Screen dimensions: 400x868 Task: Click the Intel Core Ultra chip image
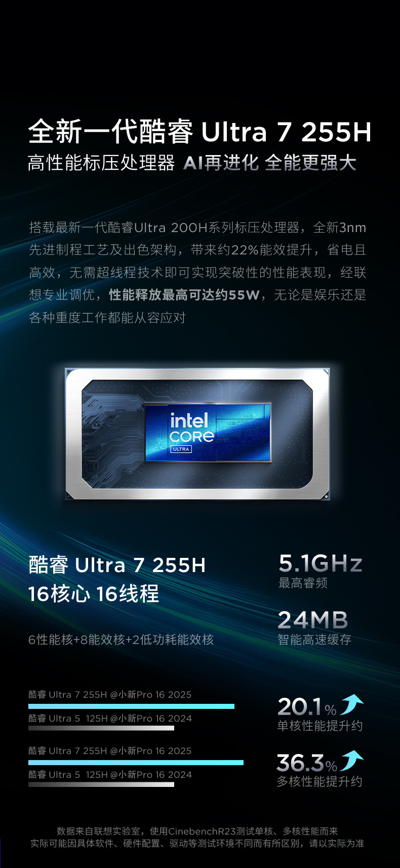pos(197,434)
